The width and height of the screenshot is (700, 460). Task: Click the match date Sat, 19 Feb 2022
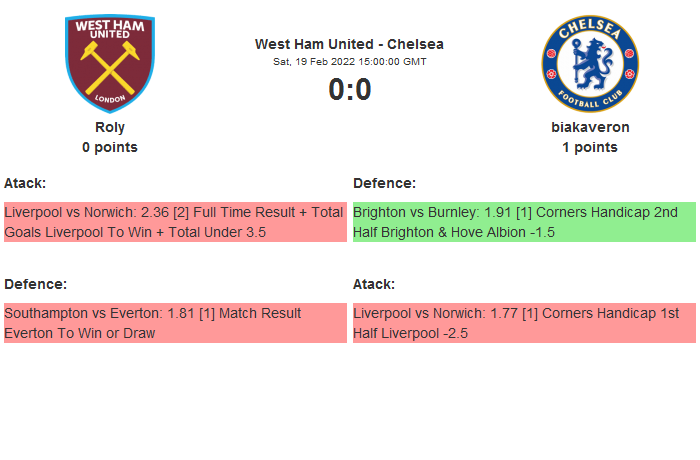click(349, 62)
